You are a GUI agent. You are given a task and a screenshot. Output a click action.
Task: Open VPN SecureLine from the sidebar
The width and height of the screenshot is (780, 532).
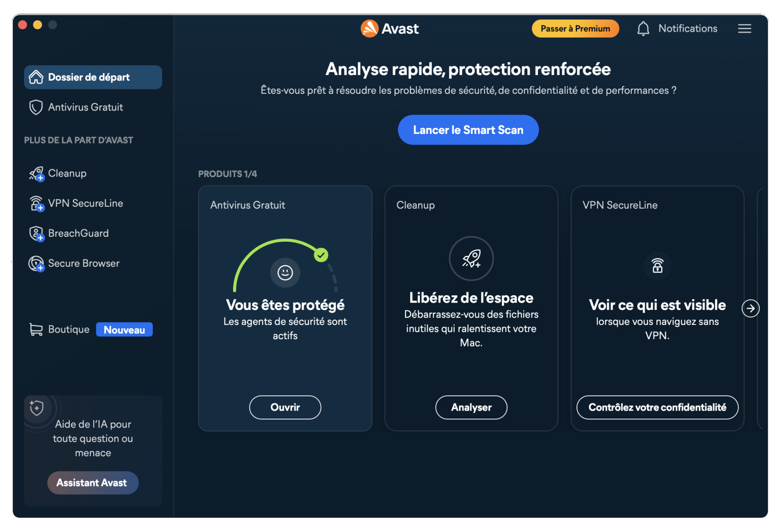(x=93, y=203)
